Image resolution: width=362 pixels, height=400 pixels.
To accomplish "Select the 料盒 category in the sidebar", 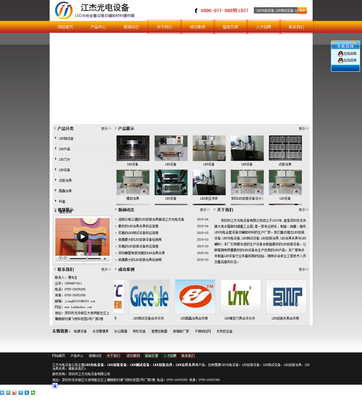I will coord(62,201).
